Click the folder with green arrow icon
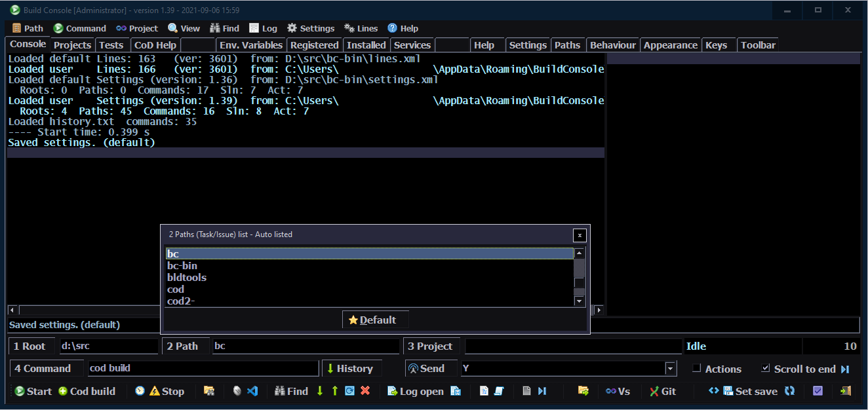 [x=583, y=391]
